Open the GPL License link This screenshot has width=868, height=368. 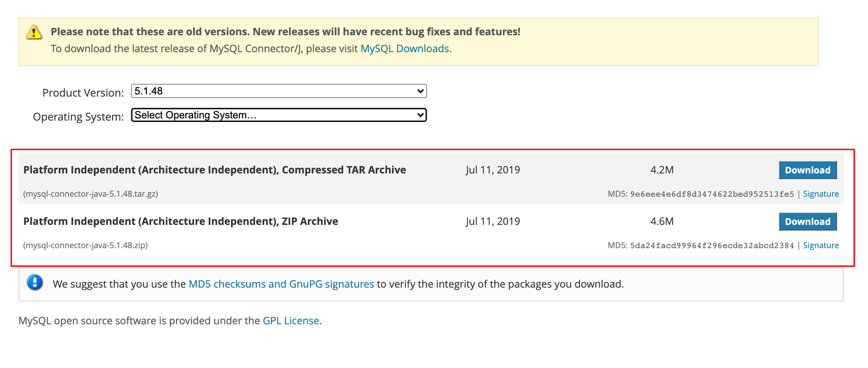point(291,321)
